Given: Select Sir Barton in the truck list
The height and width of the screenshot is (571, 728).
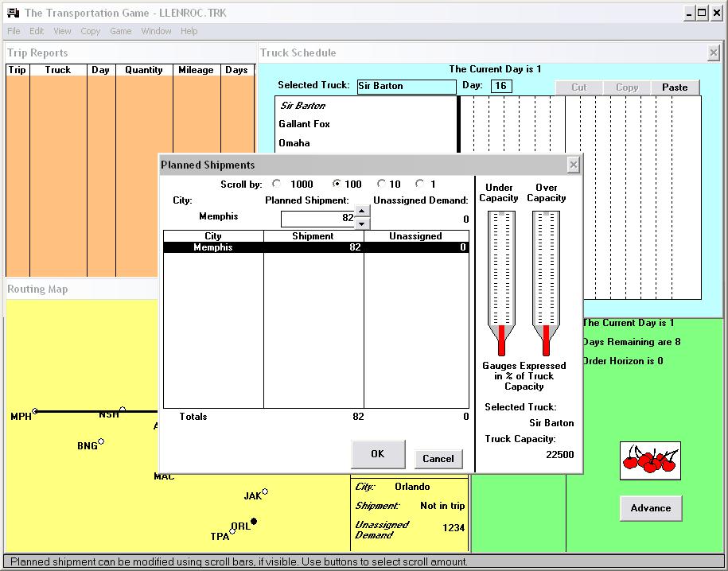Looking at the screenshot, I should point(302,106).
